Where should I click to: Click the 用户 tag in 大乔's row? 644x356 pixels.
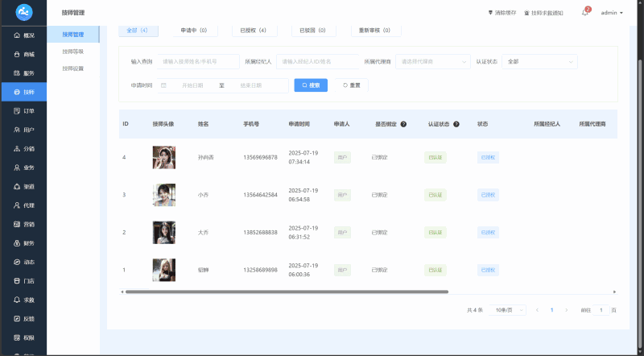[343, 233]
